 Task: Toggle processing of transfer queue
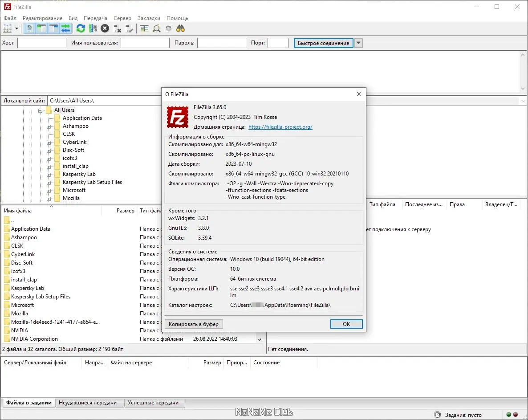tap(93, 29)
